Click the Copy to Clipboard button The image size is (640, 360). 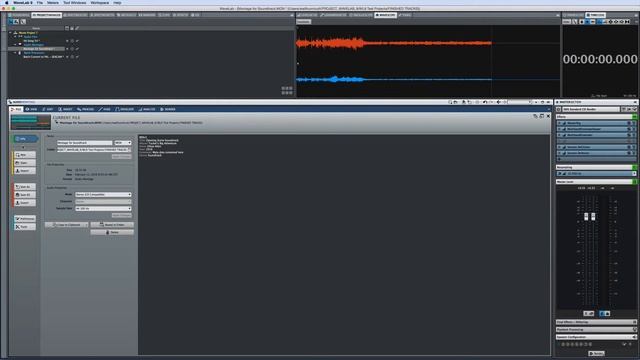tap(67, 225)
